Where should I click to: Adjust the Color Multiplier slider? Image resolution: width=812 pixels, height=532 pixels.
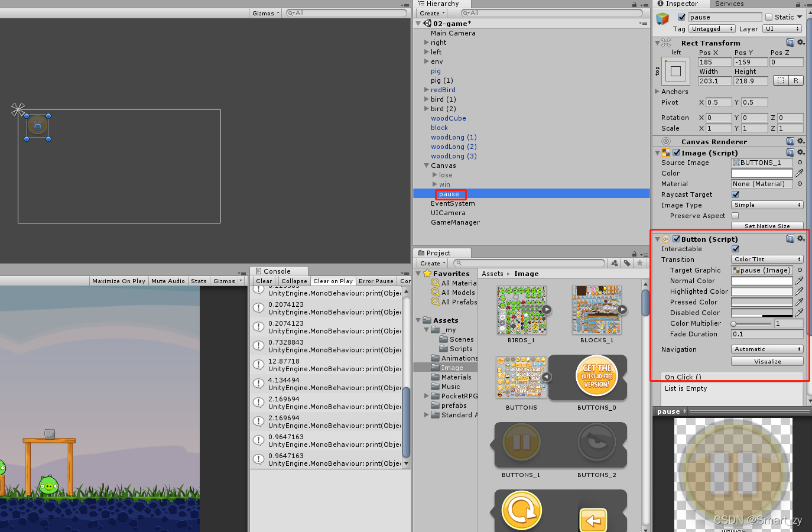click(x=751, y=324)
